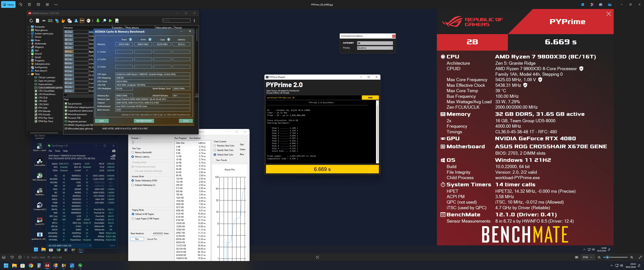Select Large Pages (2 MB Pages) option
644x270 pixels.
tap(133, 219)
